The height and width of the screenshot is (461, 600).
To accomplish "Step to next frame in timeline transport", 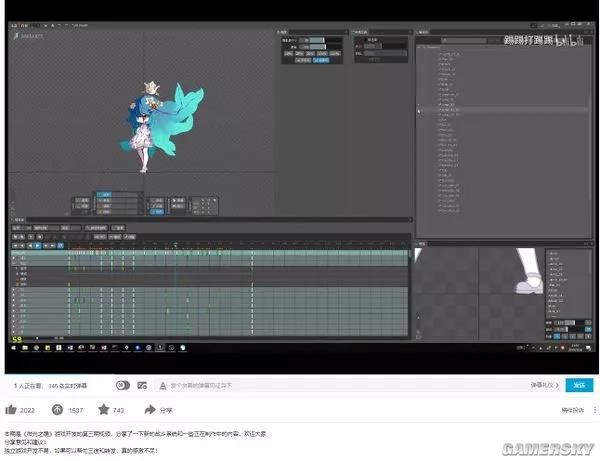I will click(x=46, y=245).
